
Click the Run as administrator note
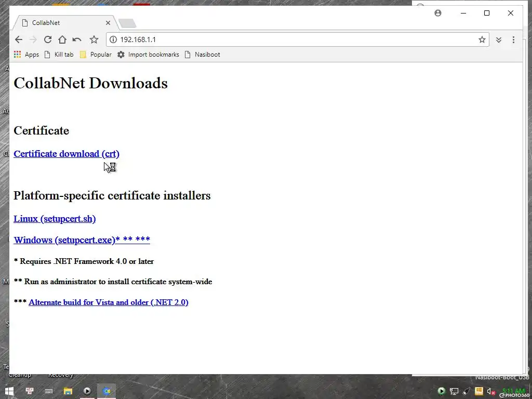pyautogui.click(x=113, y=282)
